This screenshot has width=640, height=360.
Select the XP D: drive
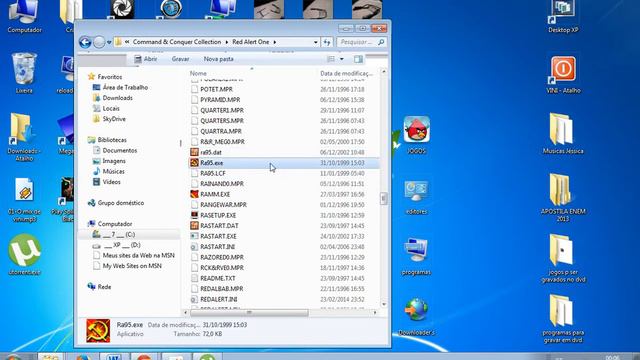tap(122, 245)
